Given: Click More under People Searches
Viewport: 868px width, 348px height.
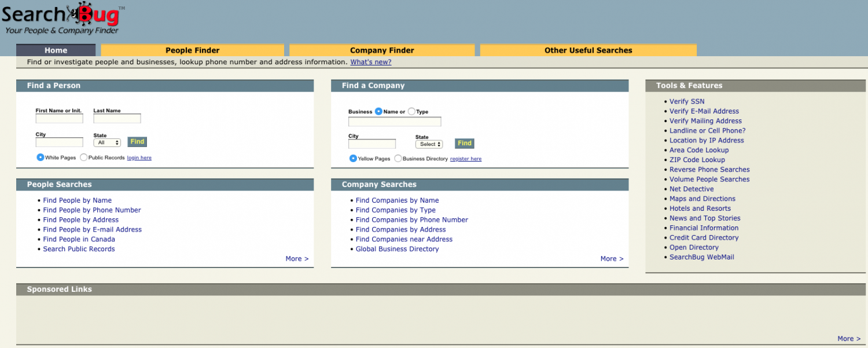Looking at the screenshot, I should point(297,259).
